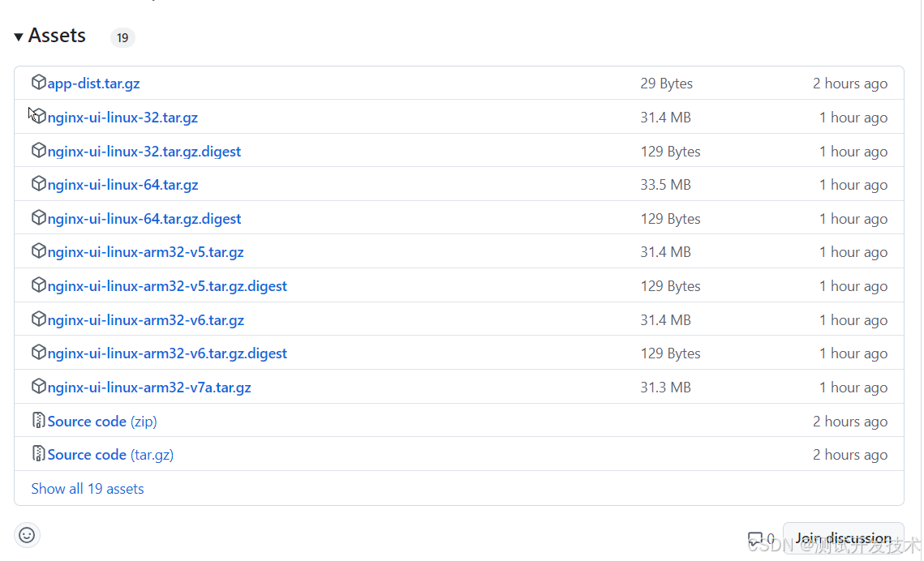Click archive icon for Source code (tar.gz)
Viewport: 924px width, 561px height.
(38, 454)
